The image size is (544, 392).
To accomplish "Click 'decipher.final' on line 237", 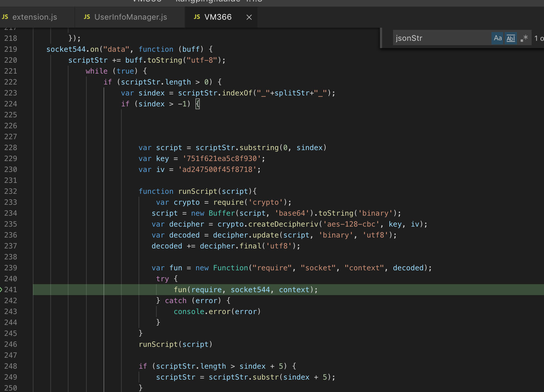I will pyautogui.click(x=231, y=246).
